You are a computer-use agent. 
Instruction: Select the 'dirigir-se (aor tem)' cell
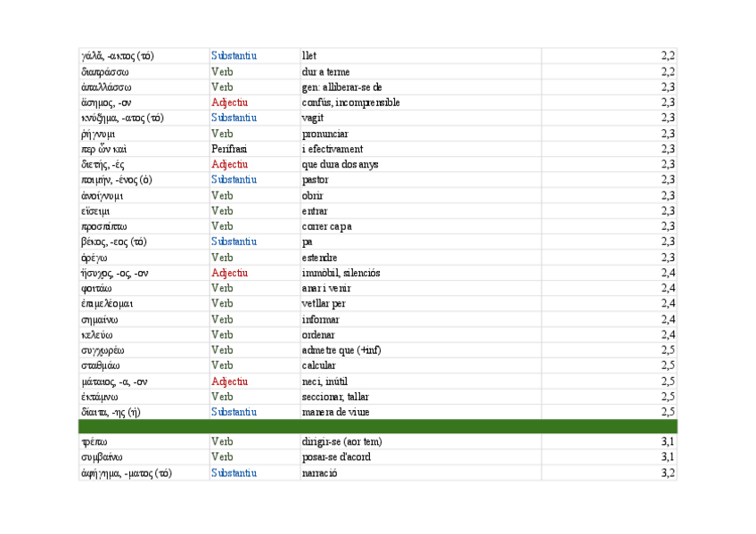point(341,442)
